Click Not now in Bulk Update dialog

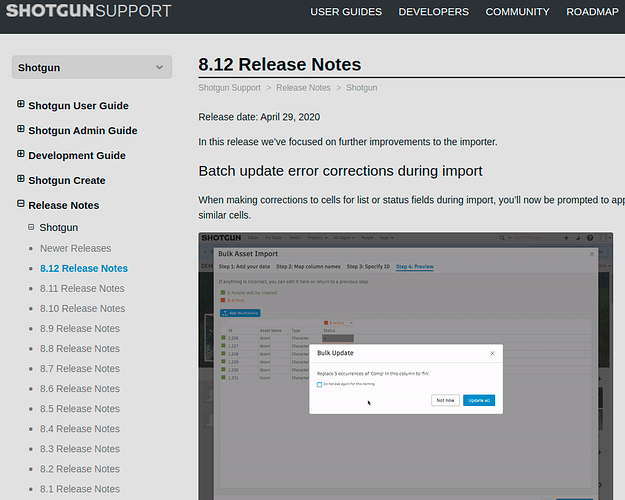pos(445,400)
